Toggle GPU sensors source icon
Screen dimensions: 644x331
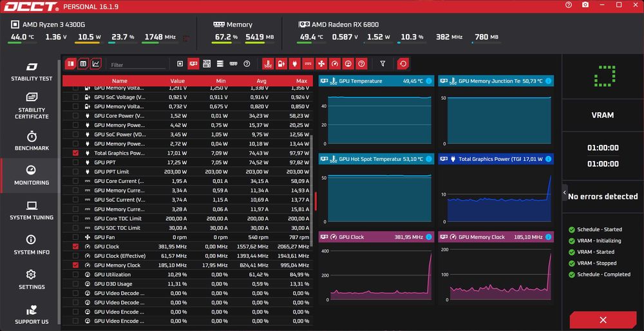click(x=193, y=64)
